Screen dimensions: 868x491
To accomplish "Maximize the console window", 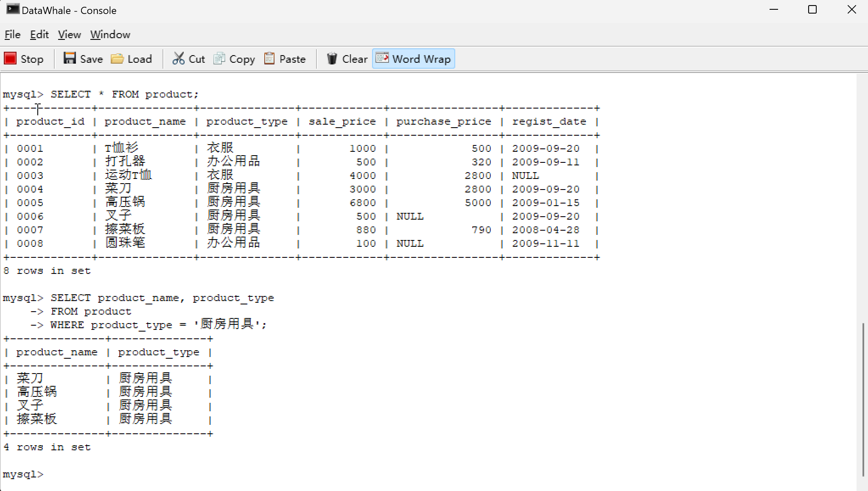I will (812, 10).
